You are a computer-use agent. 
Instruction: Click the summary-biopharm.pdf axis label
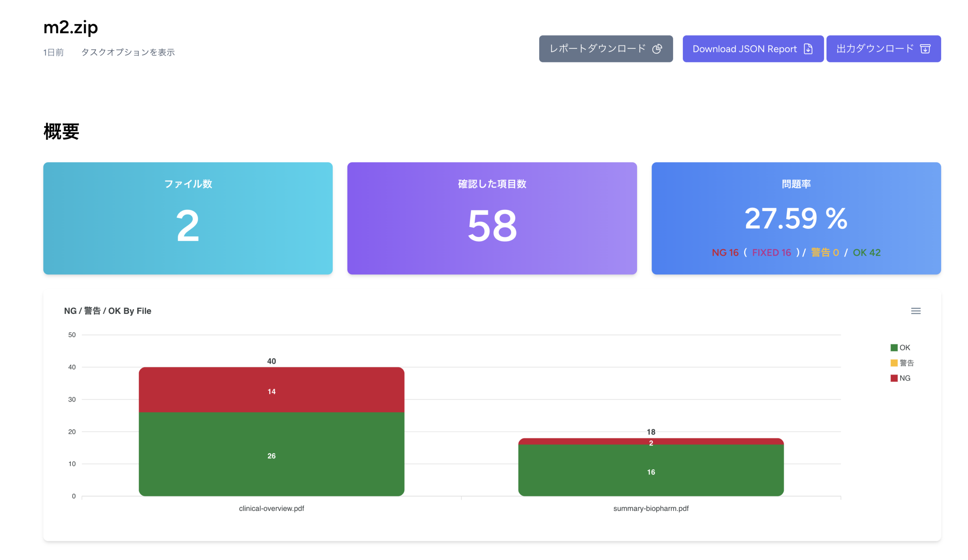[651, 508]
